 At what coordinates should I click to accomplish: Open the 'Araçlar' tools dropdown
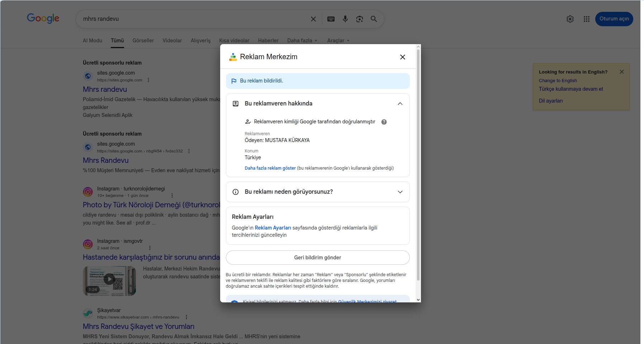click(x=338, y=41)
